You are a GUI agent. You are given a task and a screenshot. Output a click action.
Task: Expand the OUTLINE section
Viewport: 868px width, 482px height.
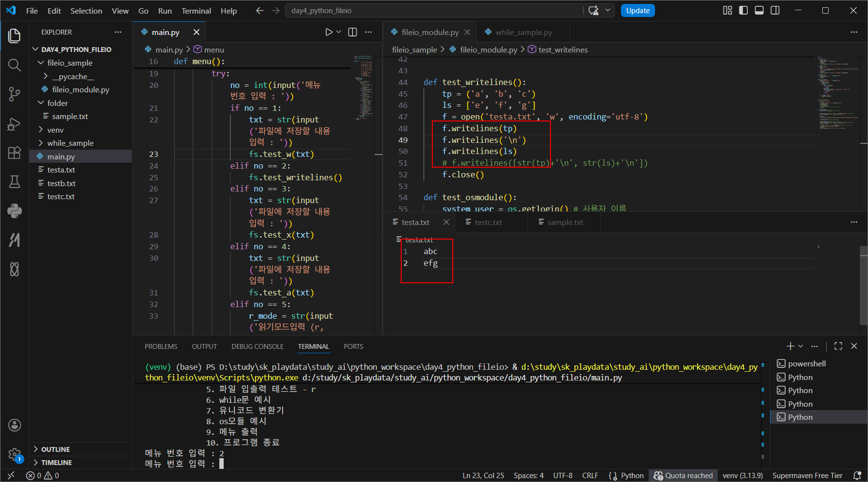[81, 449]
